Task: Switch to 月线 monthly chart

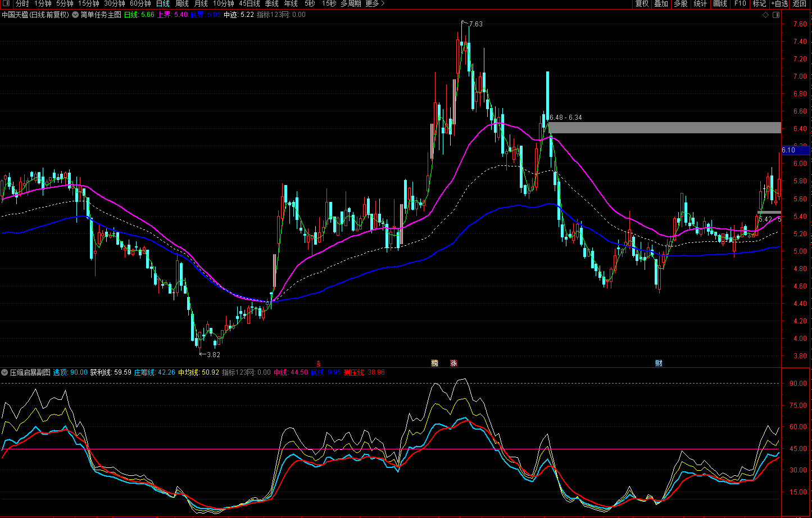Action: point(201,3)
